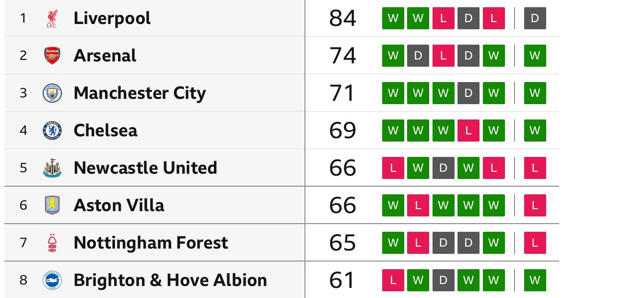Select Liverpool's latest draw result badge

pos(535,18)
